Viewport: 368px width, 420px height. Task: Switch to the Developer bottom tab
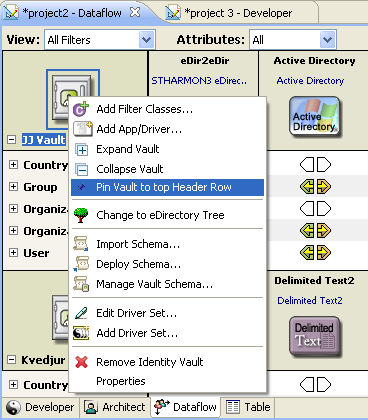pyautogui.click(x=40, y=407)
